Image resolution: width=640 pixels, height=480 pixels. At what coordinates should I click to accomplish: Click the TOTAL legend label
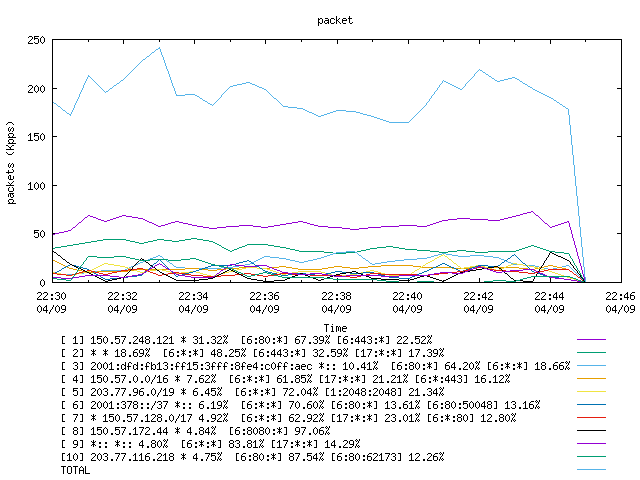click(75, 470)
